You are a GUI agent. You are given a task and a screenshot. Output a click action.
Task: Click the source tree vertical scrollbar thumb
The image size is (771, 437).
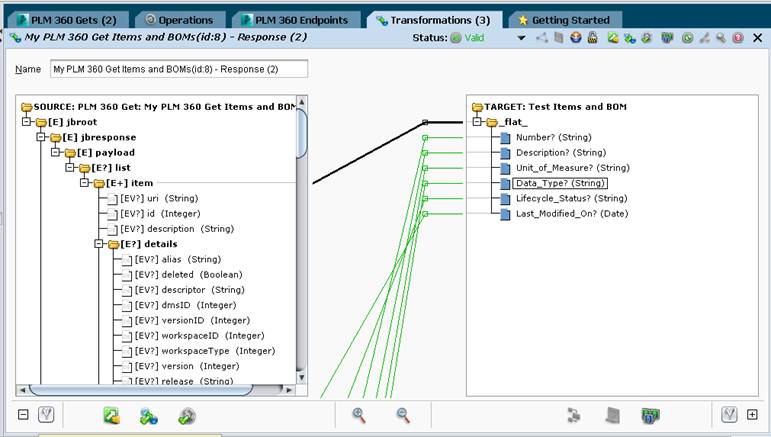click(302, 134)
